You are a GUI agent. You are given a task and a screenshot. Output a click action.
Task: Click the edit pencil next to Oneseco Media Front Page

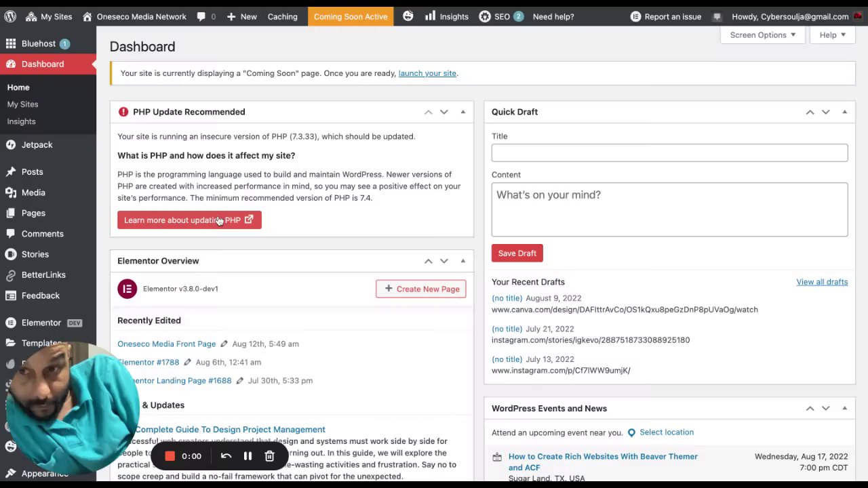(224, 344)
